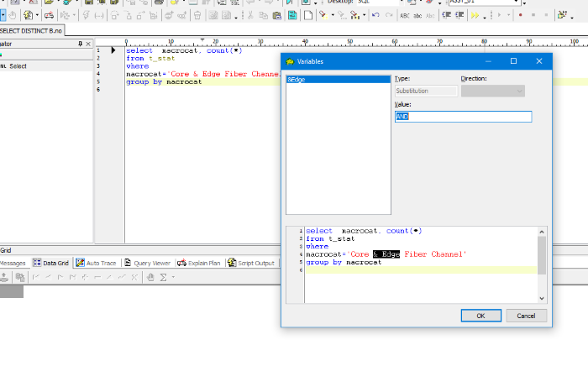Click the Value input field containing AND
The image size is (588, 392).
(463, 117)
